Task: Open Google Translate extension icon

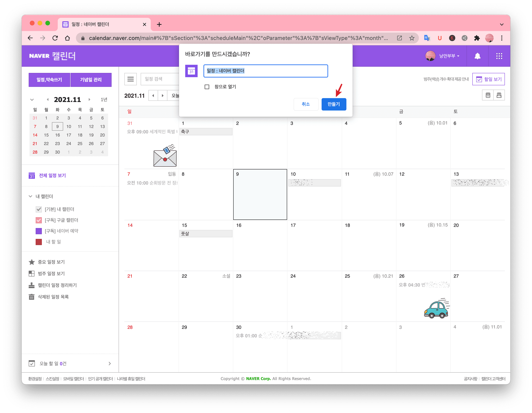Action: click(x=427, y=38)
